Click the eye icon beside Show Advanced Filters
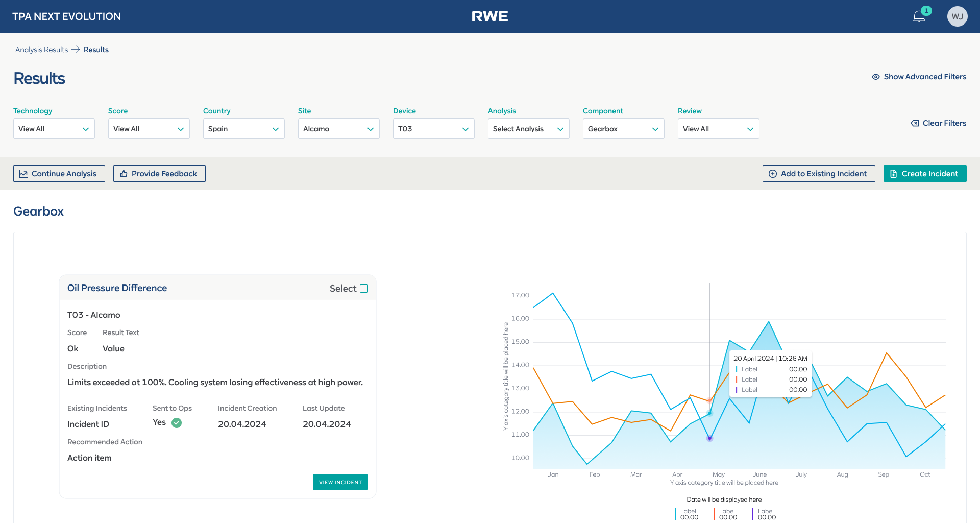 (875, 77)
